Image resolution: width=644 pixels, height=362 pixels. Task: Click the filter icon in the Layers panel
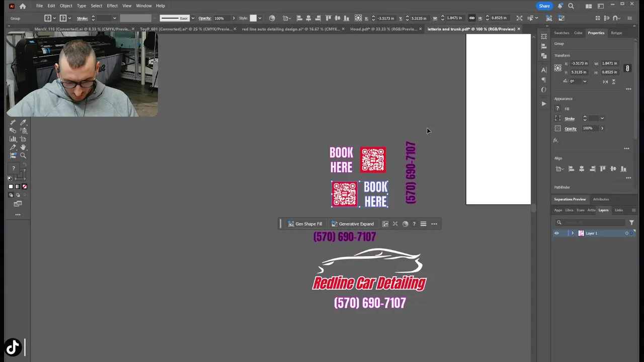click(631, 222)
